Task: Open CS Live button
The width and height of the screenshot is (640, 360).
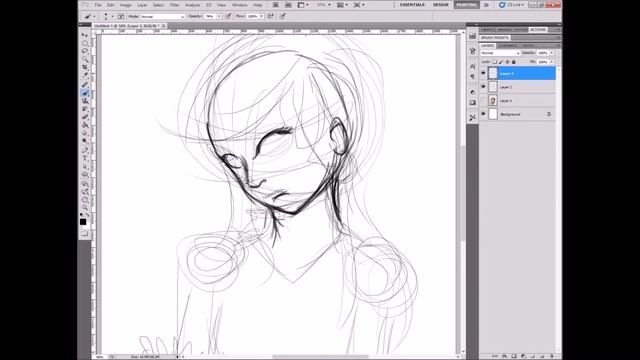Action: click(511, 5)
